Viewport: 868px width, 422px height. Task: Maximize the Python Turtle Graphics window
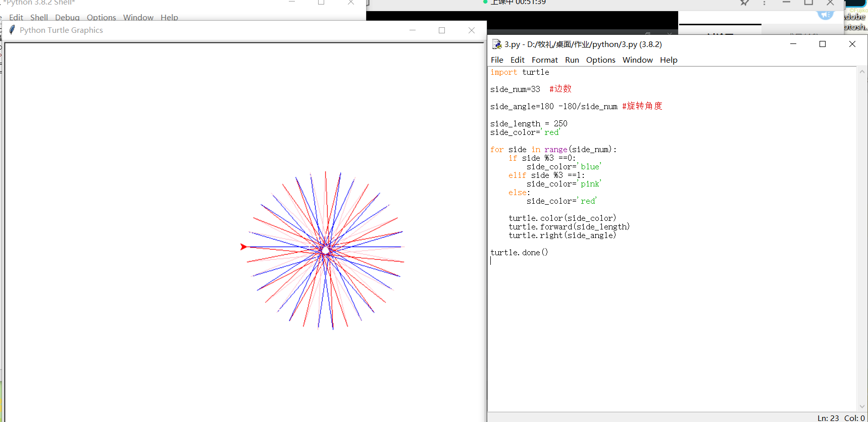pos(442,30)
